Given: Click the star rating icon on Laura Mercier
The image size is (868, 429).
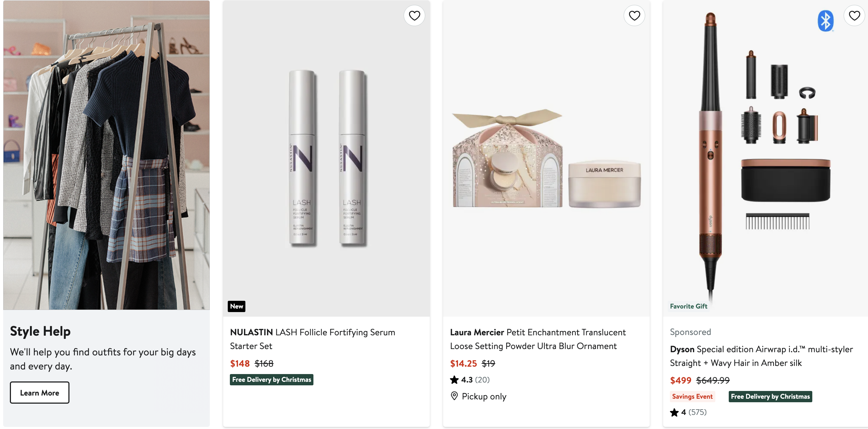Looking at the screenshot, I should point(454,380).
